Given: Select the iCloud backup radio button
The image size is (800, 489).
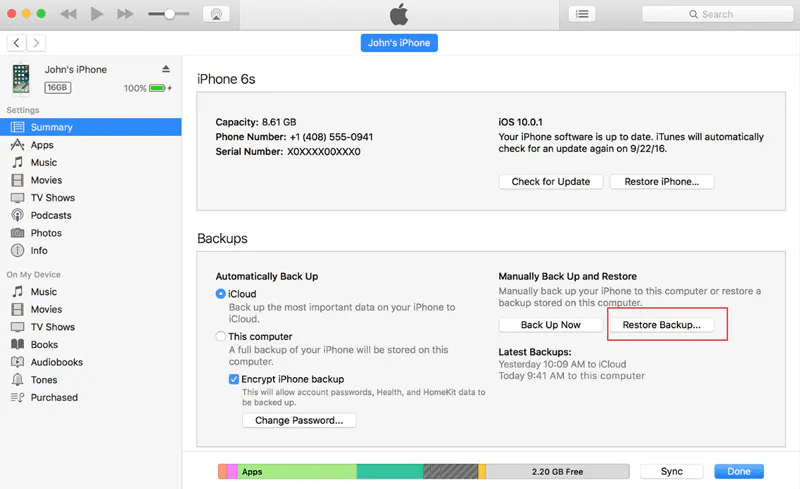Looking at the screenshot, I should coord(221,293).
